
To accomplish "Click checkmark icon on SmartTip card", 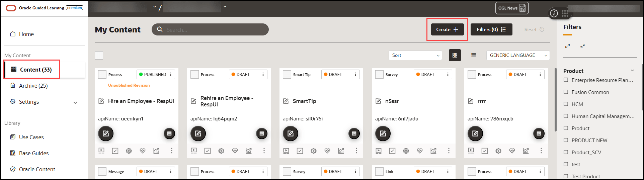I will tap(300, 151).
